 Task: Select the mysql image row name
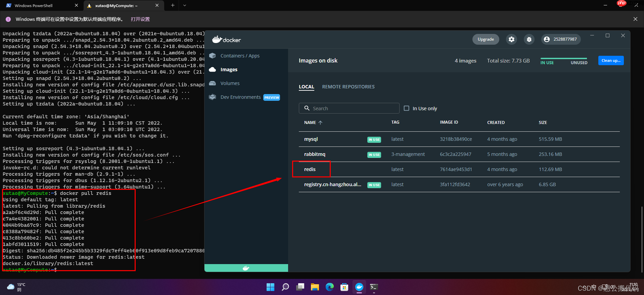point(311,139)
